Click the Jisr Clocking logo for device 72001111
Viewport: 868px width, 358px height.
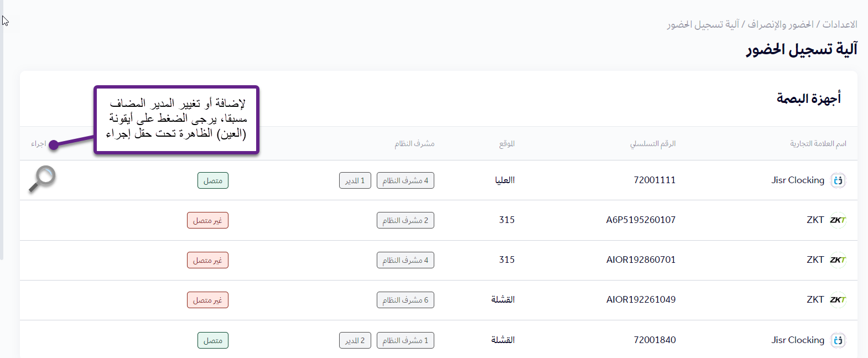click(x=838, y=180)
